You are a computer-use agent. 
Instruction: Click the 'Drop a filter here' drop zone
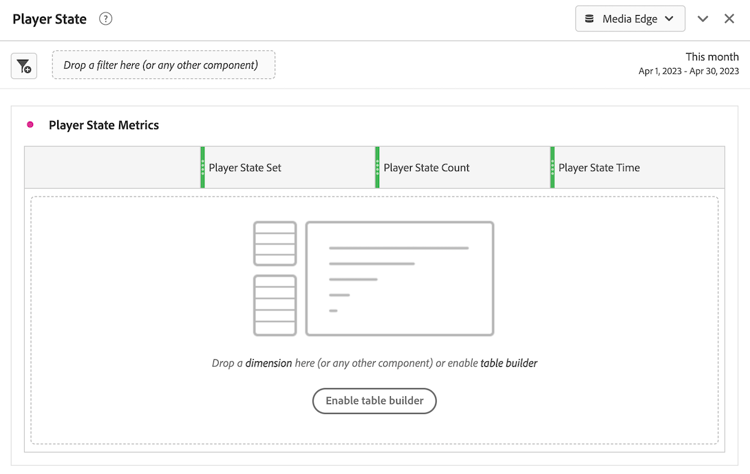[x=164, y=65]
